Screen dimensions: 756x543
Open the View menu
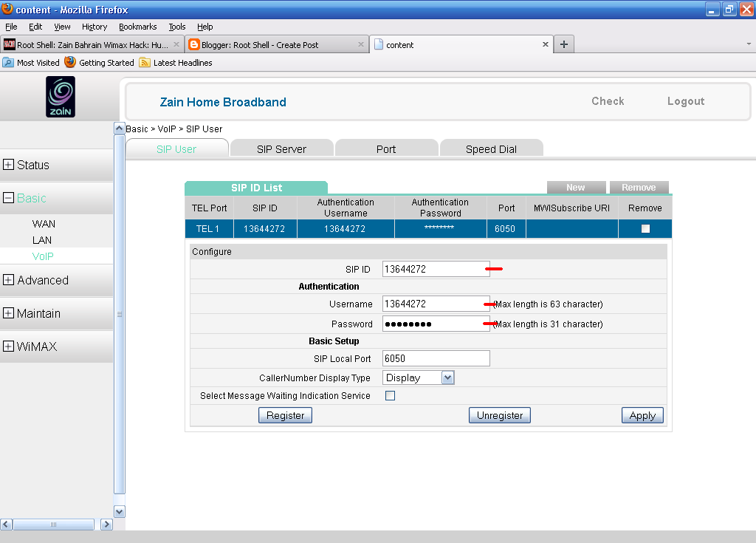62,27
